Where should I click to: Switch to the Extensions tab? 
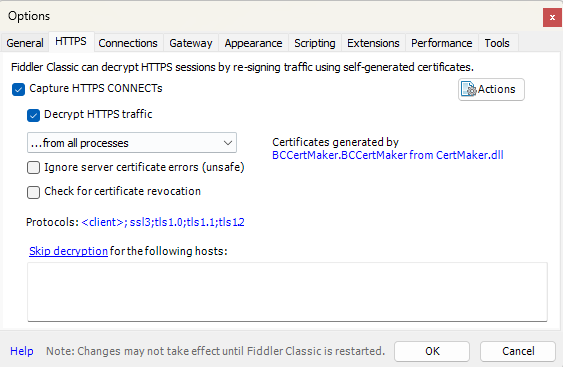pos(373,43)
